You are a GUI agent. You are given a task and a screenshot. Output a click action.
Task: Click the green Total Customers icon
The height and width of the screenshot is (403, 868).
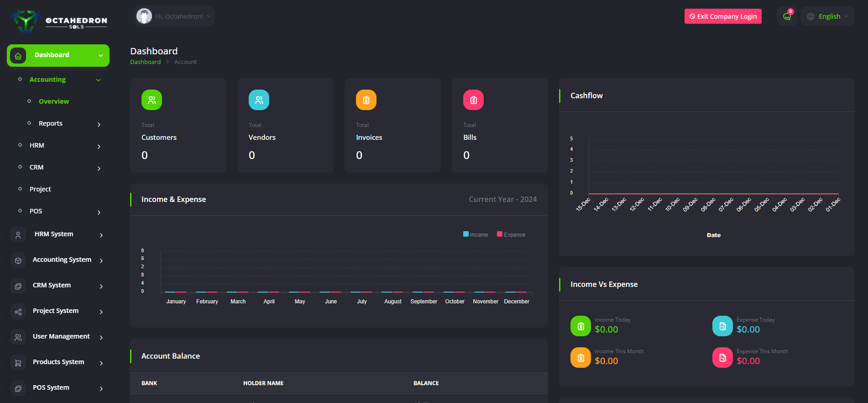[151, 100]
